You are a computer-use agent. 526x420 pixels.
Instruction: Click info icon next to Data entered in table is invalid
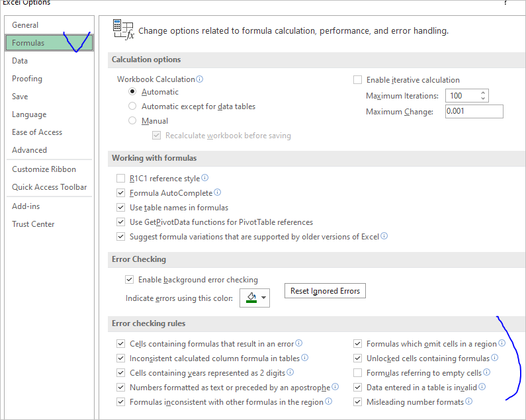482,387
